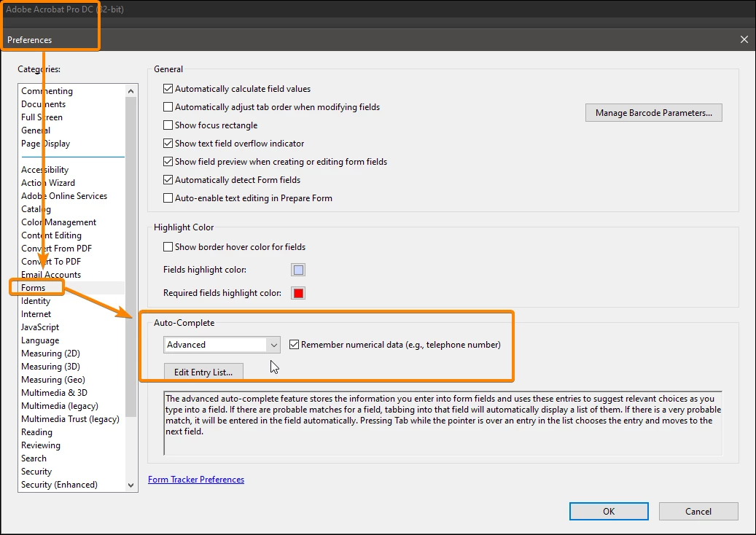Uncheck Remember numerical data checkbox
The height and width of the screenshot is (535, 756).
[x=294, y=345]
